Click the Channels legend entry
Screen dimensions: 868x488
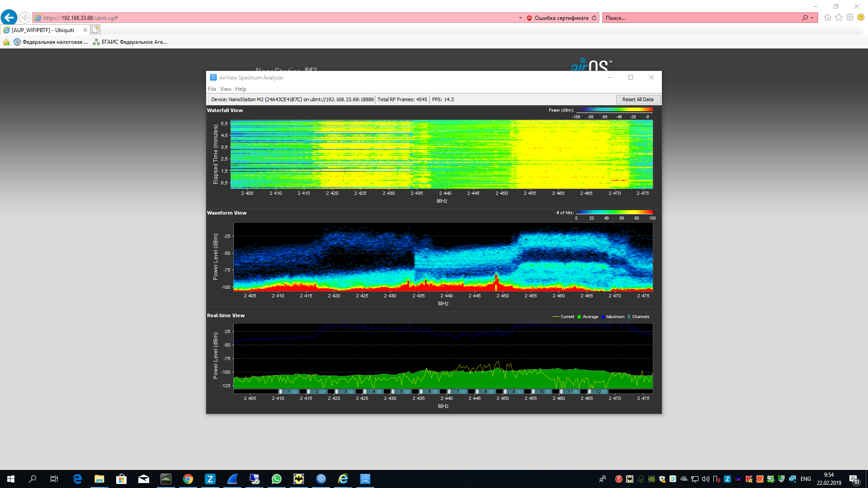coord(638,317)
